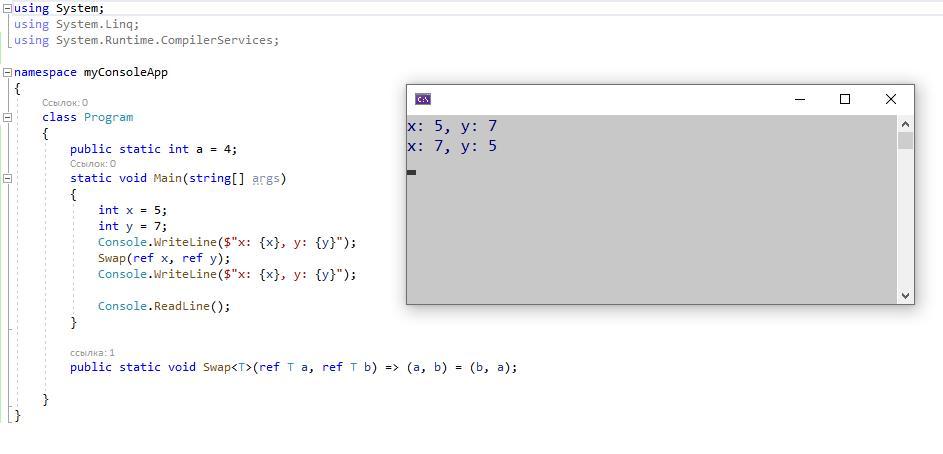Viewport: 943px width, 454px height.
Task: Click the console scrollbar down arrow
Action: [905, 296]
